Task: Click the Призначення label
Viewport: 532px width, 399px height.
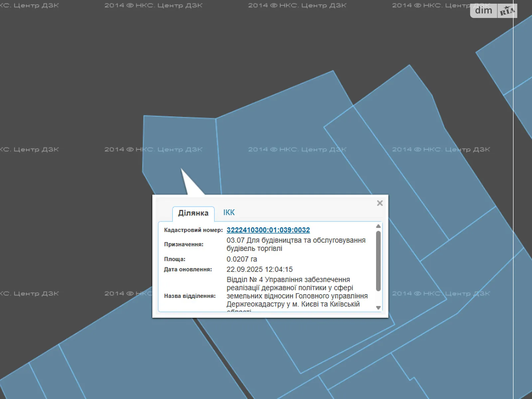Action: click(184, 244)
